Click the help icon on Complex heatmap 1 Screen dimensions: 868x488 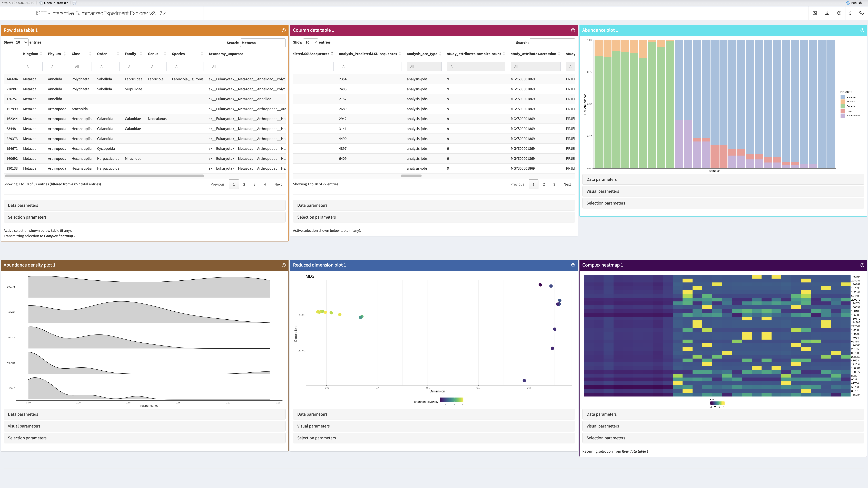863,265
